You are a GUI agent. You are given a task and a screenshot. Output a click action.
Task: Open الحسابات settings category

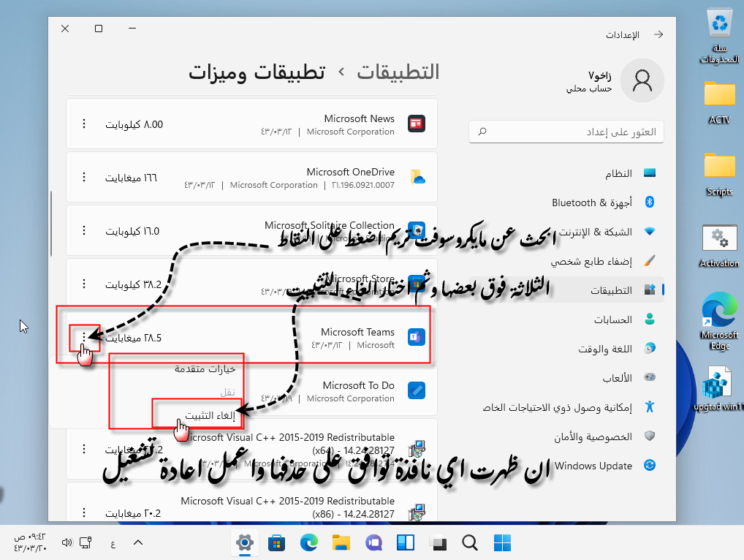point(566,319)
